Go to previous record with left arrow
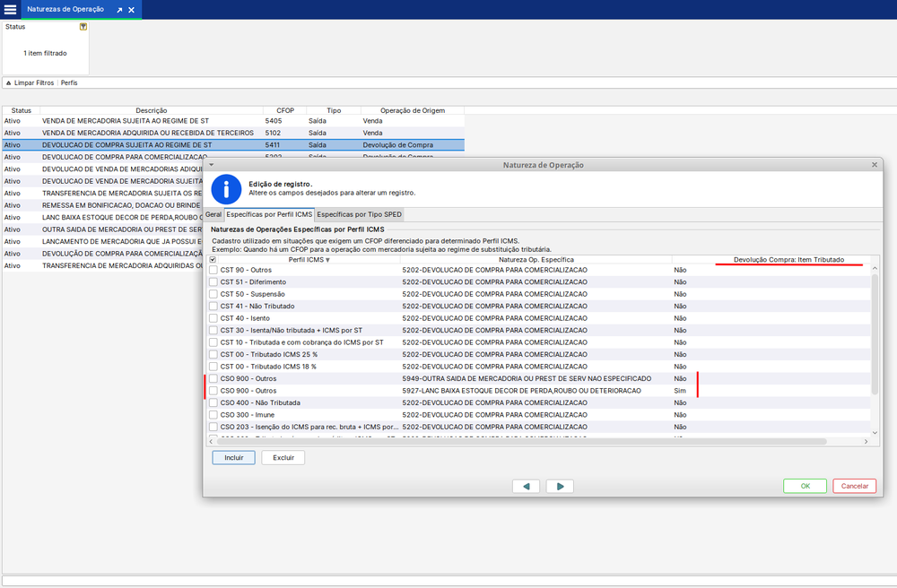 point(526,486)
